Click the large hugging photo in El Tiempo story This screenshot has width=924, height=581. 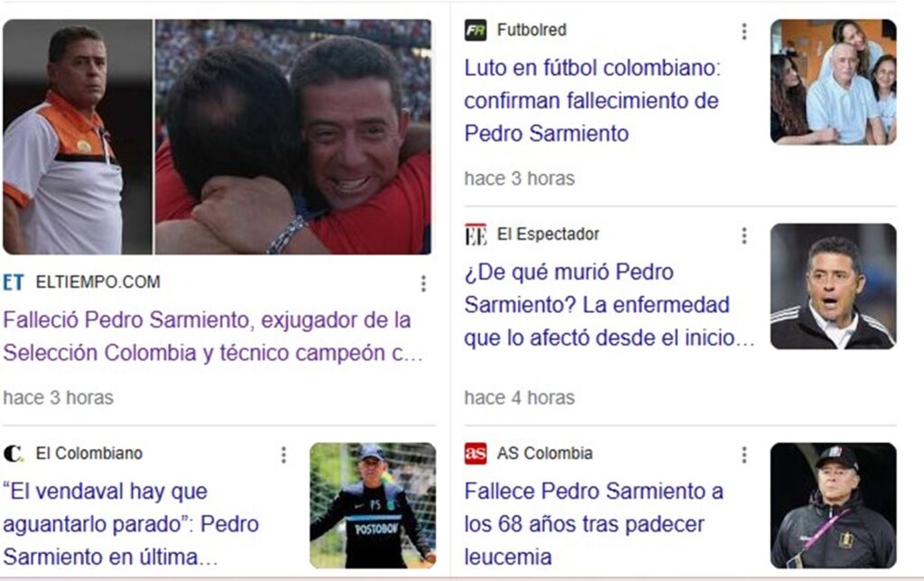click(x=293, y=137)
